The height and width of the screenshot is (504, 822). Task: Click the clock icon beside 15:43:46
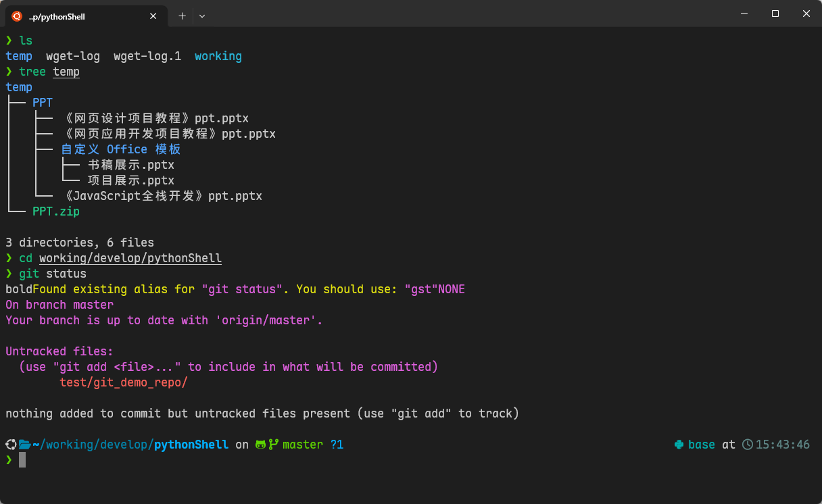[748, 445]
